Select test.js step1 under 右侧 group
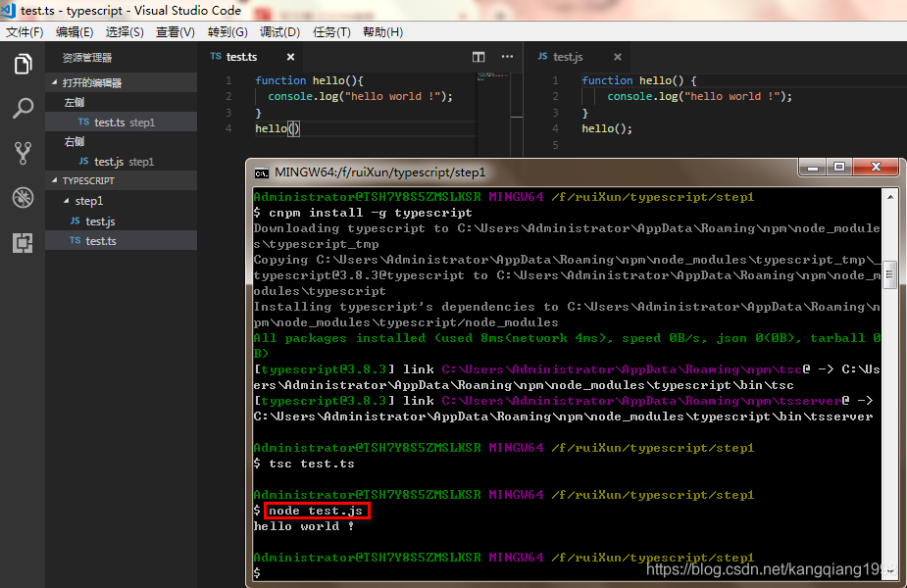The image size is (907, 588). (121, 162)
